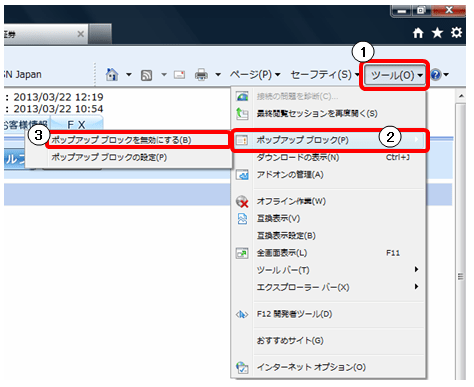Click the Internet Options icon
The width and height of the screenshot is (474, 387).
242,367
